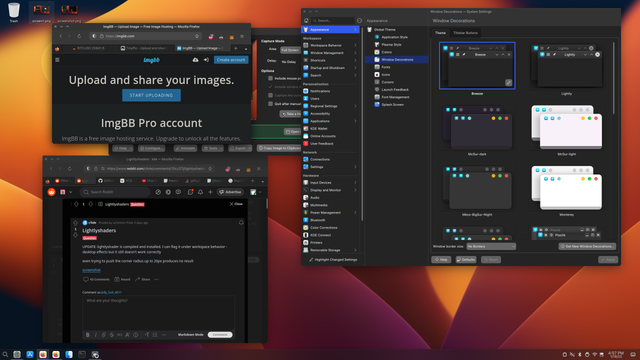Open Spectacle Export dropdown button
This screenshot has height=360, width=640.
[x=240, y=149]
